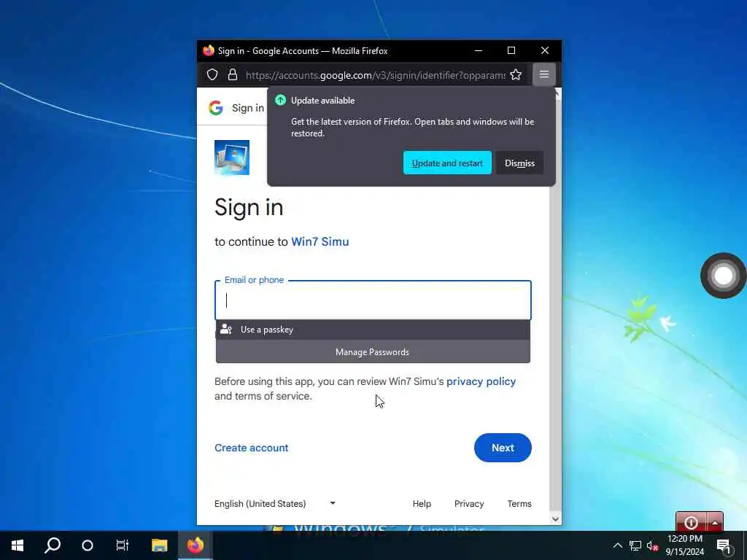Choose Use a passkey option
The image size is (747, 560).
click(x=373, y=330)
